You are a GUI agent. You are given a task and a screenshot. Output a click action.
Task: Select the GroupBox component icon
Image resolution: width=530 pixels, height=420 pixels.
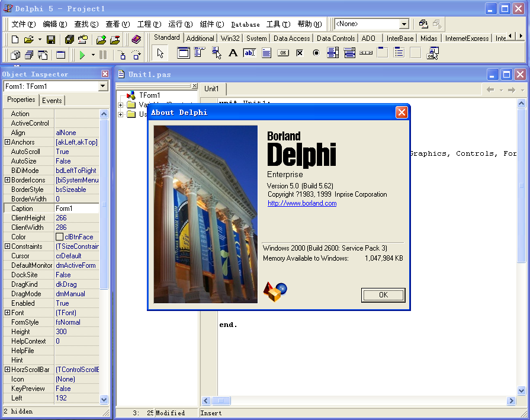pos(383,53)
